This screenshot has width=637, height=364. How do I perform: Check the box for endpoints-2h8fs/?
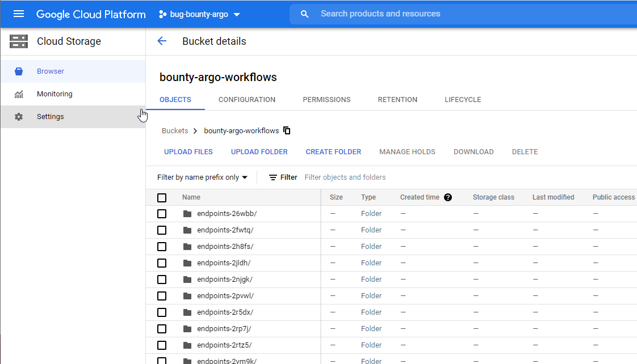point(162,247)
